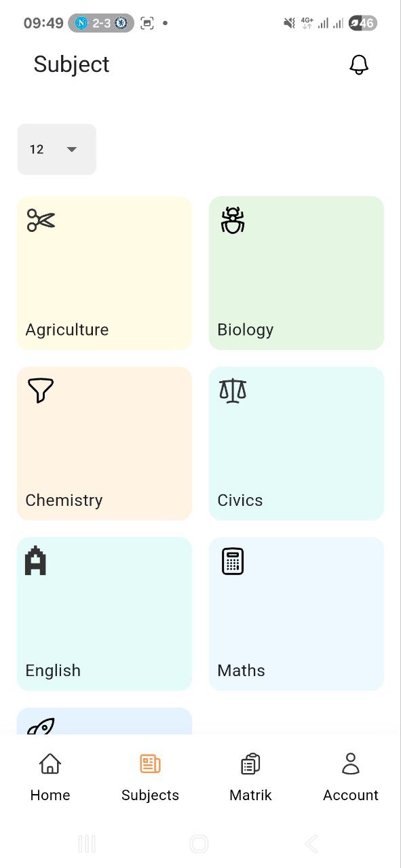This screenshot has width=401, height=868.
Task: Click the calculator icon on Maths card
Action: pyautogui.click(x=233, y=561)
